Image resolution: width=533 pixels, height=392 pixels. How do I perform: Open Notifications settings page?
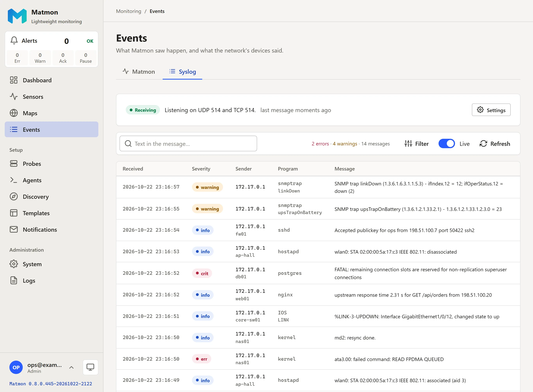click(x=52, y=230)
